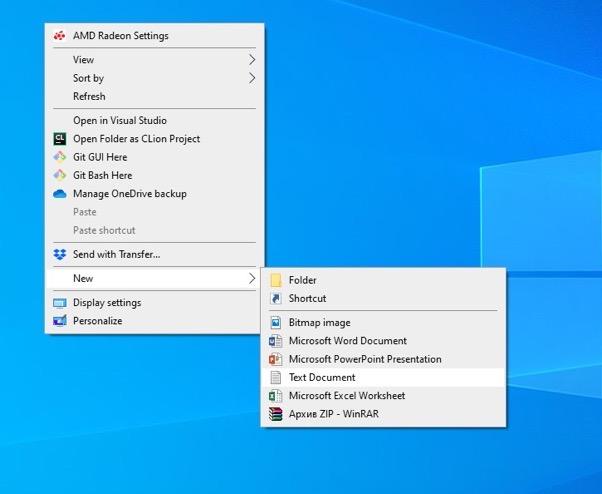Click the PowerPoint presentation icon
Screen dimensions: 602x494
click(276, 359)
